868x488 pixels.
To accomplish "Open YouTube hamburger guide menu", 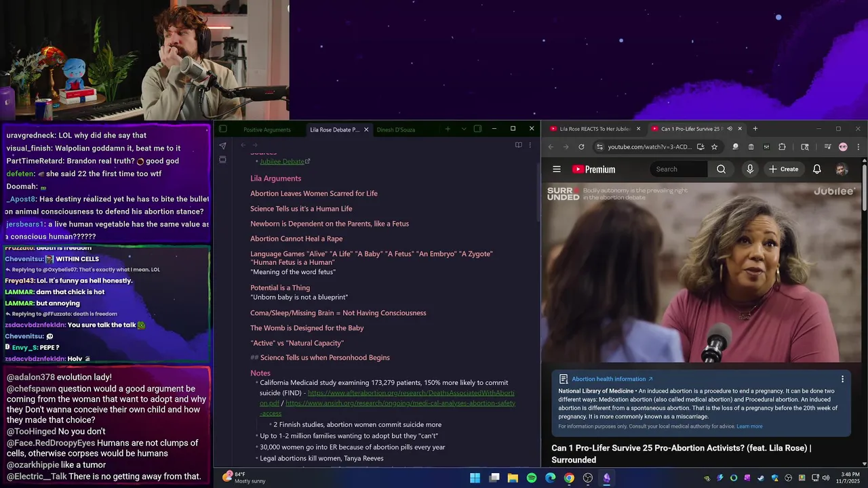I will click(x=557, y=169).
